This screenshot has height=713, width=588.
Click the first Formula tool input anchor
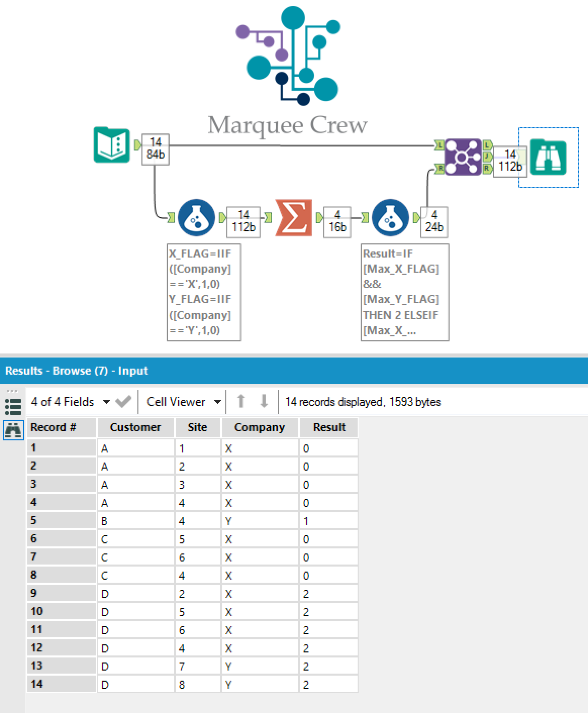pos(171,218)
